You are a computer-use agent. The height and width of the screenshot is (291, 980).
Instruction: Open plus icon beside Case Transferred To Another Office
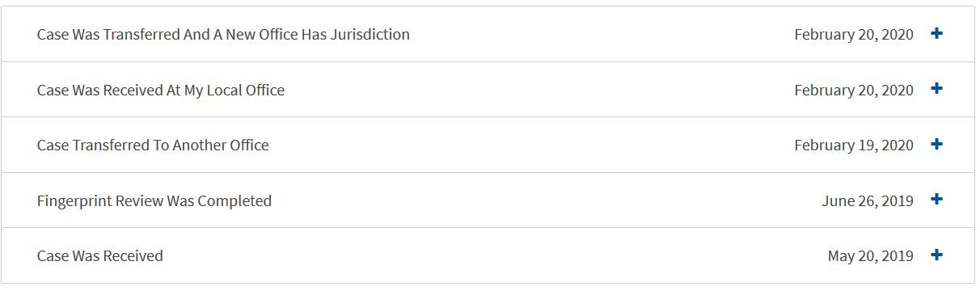click(x=936, y=145)
